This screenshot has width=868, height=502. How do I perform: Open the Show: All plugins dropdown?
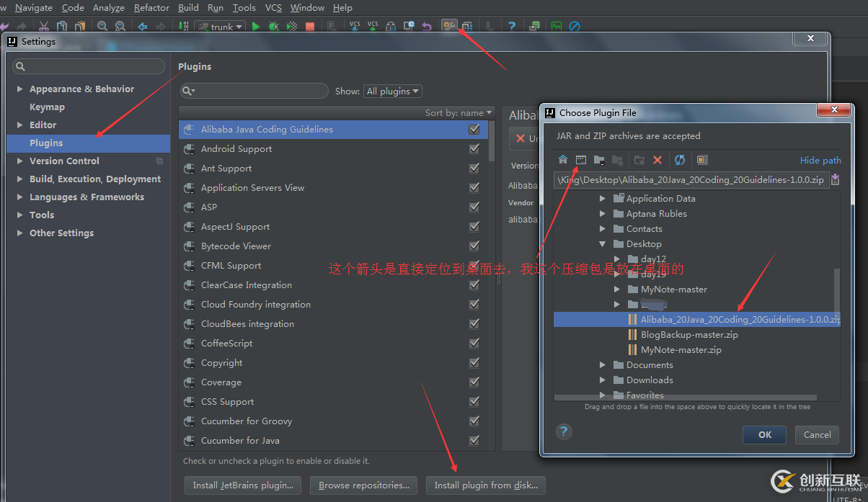(393, 91)
